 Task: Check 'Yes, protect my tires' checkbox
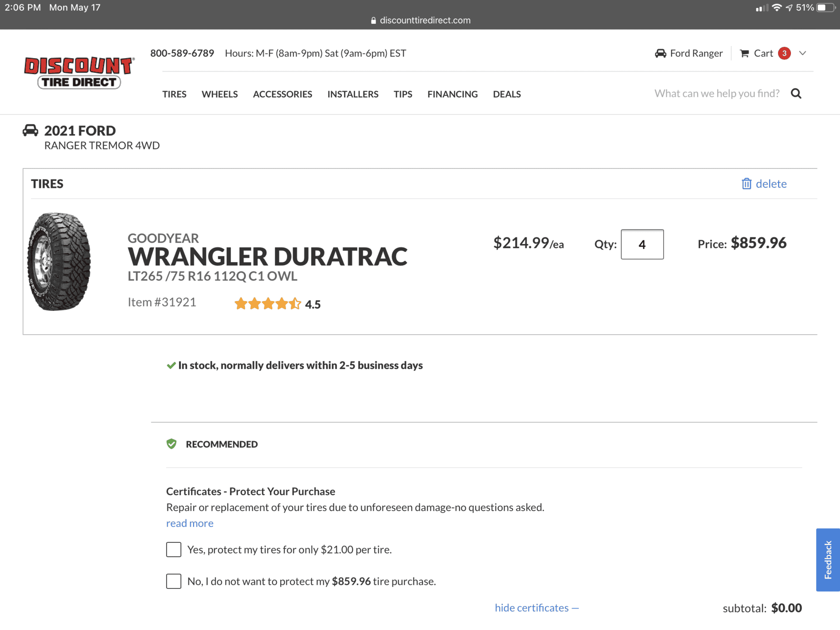[x=174, y=550]
